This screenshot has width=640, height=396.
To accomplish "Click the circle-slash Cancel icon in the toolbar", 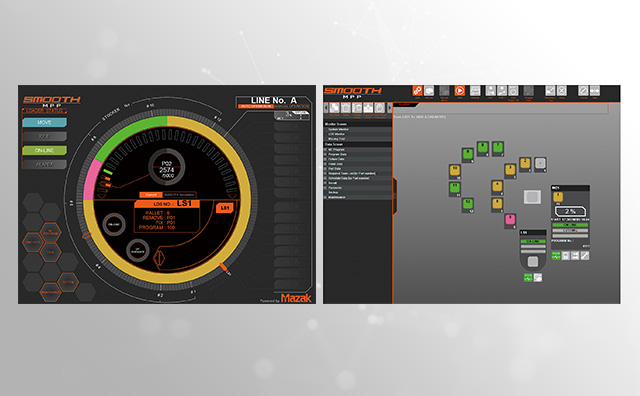I will pos(583,91).
